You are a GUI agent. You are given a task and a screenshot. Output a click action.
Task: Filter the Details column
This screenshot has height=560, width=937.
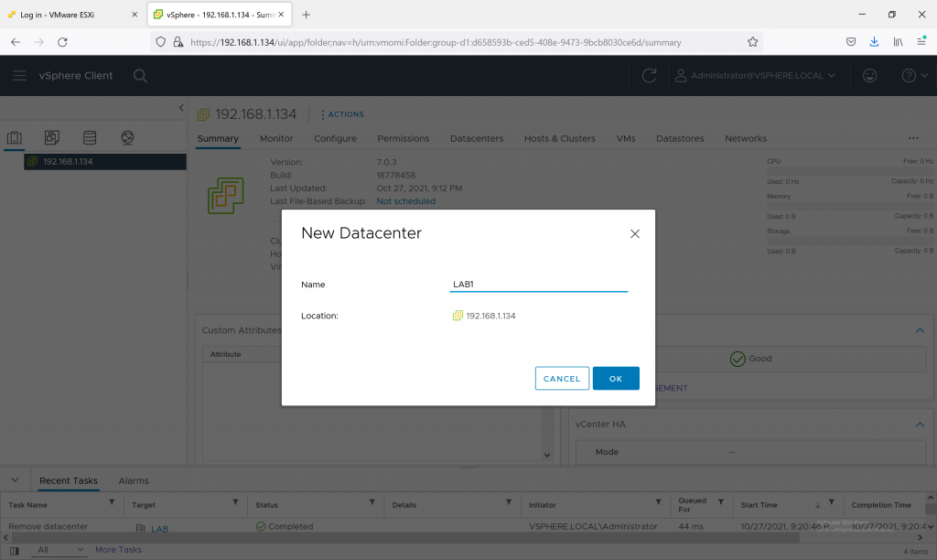coord(509,502)
